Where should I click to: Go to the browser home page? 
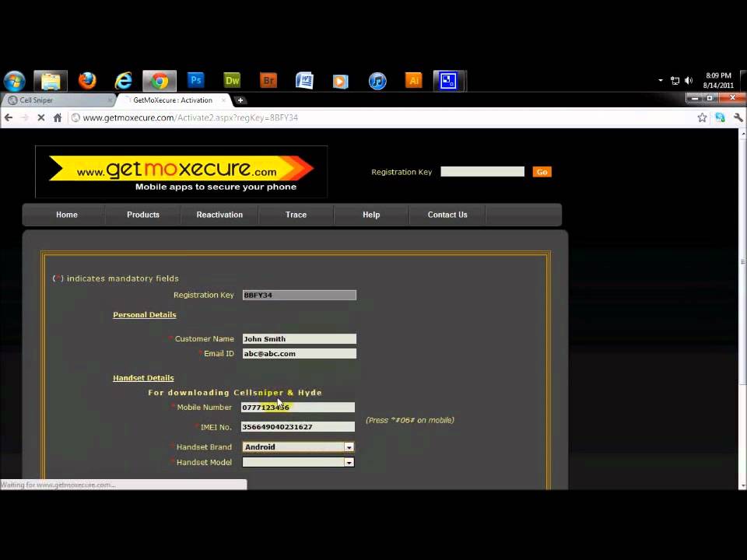click(x=58, y=117)
